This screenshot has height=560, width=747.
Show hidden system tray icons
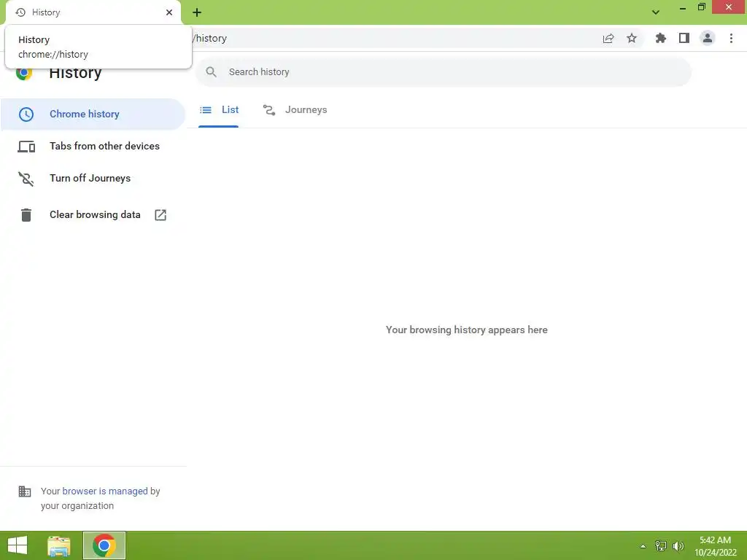pos(643,546)
